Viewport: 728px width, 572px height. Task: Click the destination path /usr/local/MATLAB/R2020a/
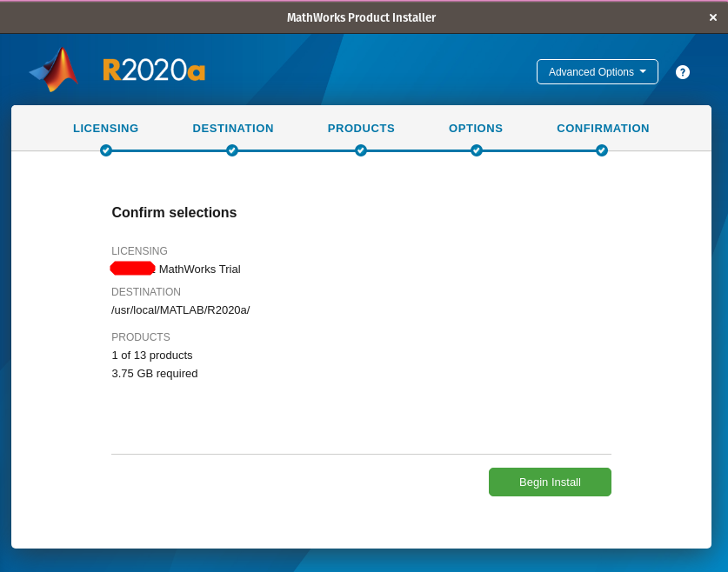(x=181, y=310)
